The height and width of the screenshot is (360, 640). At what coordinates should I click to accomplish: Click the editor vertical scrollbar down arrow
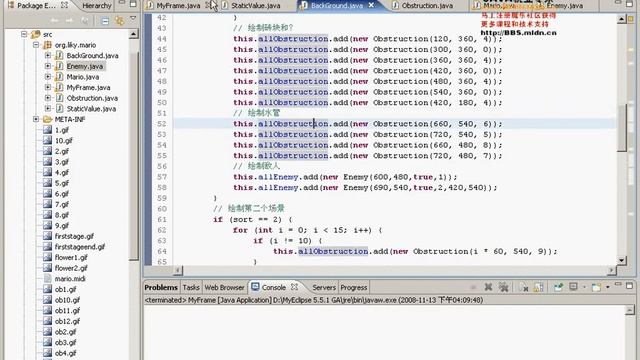click(x=621, y=260)
